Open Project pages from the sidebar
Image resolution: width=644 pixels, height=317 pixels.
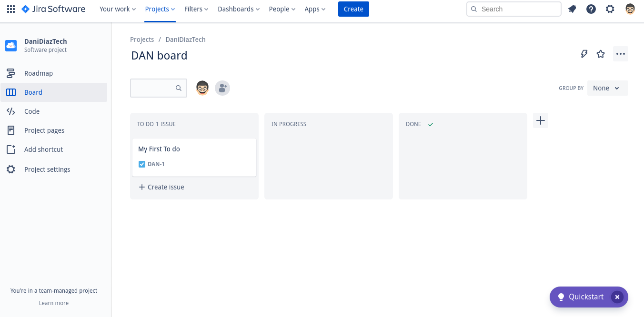[44, 130]
